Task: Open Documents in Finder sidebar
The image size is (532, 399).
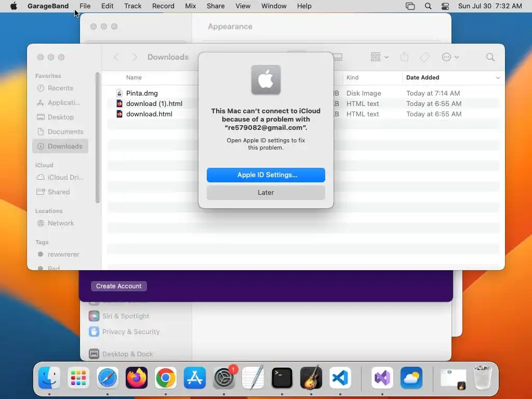Action: [60, 131]
